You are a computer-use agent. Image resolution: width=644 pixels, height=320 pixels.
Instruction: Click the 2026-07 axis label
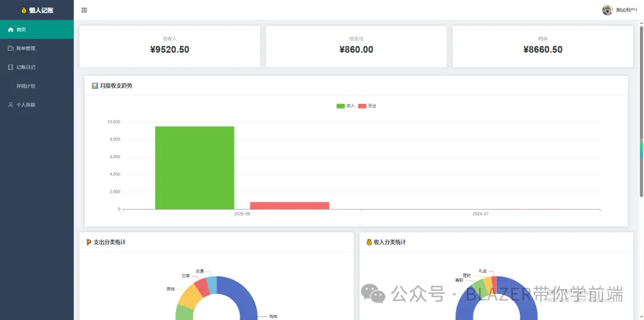click(481, 214)
